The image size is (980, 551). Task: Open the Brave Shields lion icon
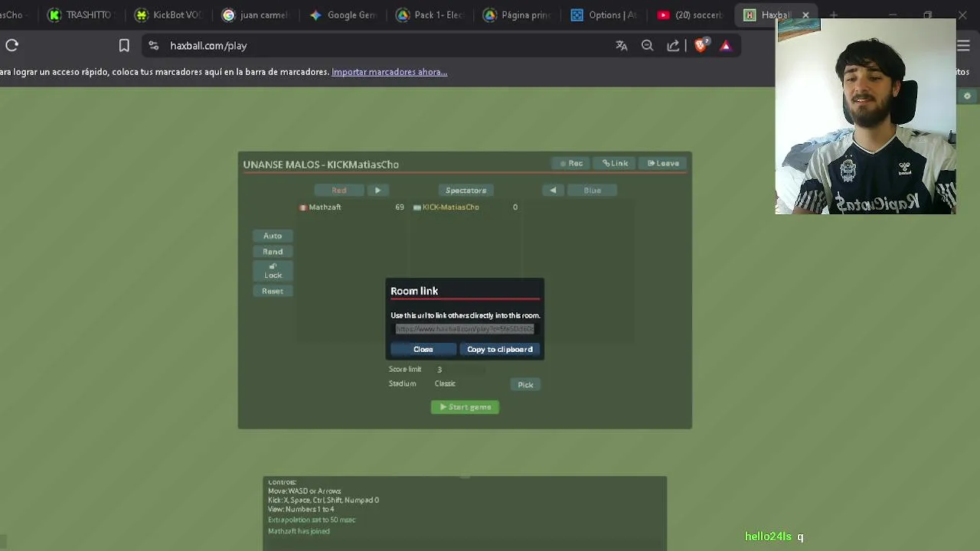pos(701,46)
